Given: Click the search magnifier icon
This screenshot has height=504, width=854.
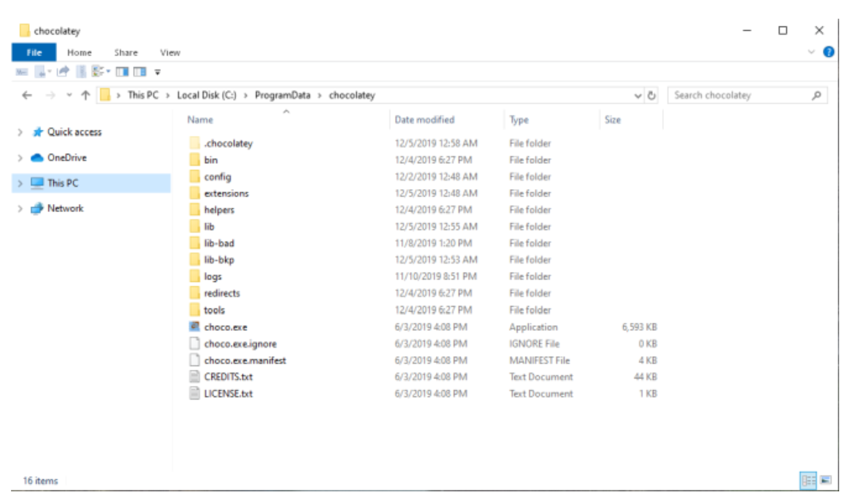Looking at the screenshot, I should coord(817,95).
